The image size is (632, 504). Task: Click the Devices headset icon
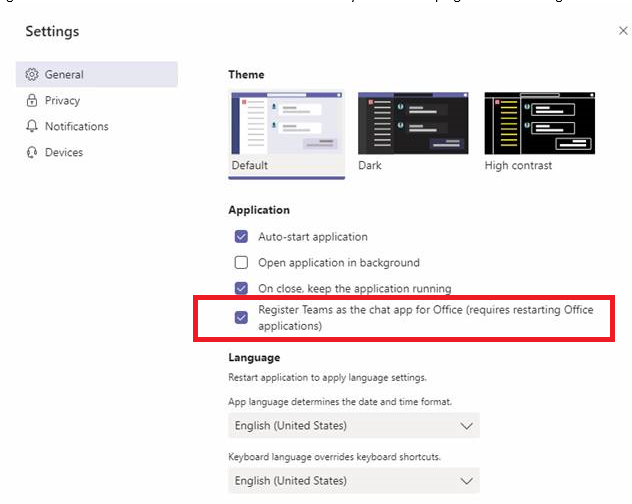point(32,152)
